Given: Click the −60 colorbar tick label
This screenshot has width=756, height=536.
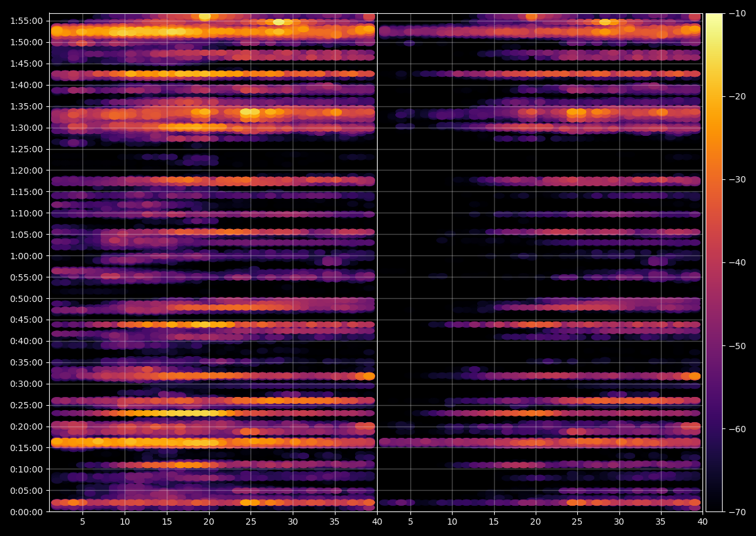Looking at the screenshot, I should (737, 429).
